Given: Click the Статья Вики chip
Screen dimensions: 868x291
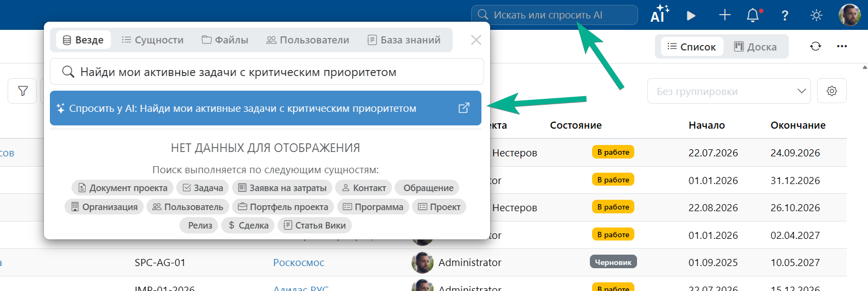Looking at the screenshot, I should pos(314,225).
